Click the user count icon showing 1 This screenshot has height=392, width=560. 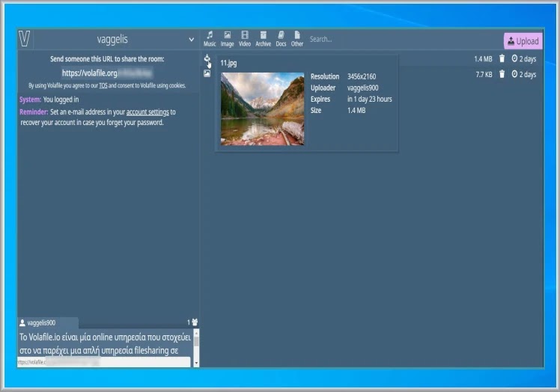pyautogui.click(x=195, y=322)
